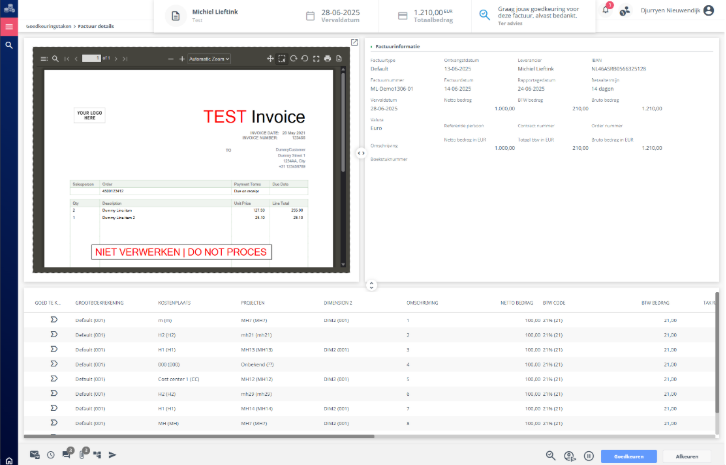Viewport: 726px width, 465px height.
Task: Open the history clock icon in bottom toolbar
Action: (x=50, y=455)
